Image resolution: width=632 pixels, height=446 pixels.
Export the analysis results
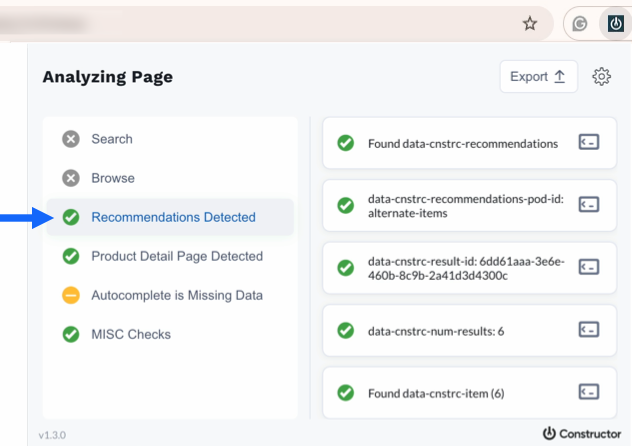pyautogui.click(x=538, y=77)
